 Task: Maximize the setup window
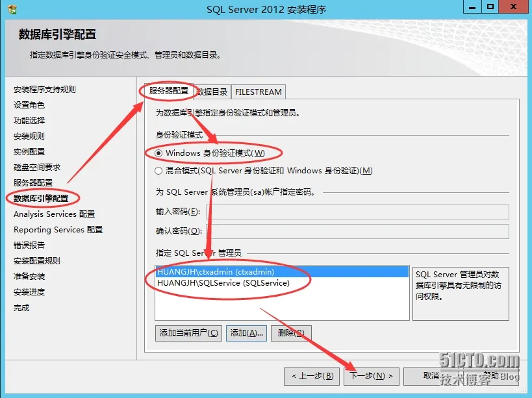pos(490,6)
